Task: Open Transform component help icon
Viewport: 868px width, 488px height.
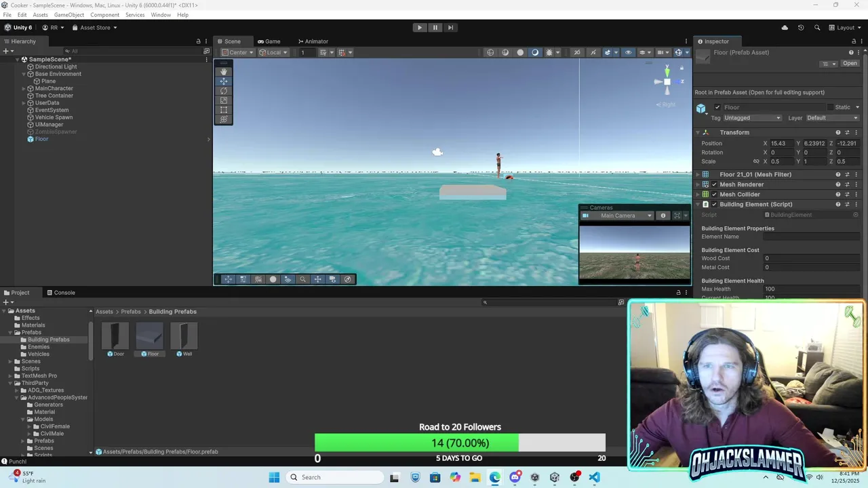Action: pyautogui.click(x=838, y=133)
